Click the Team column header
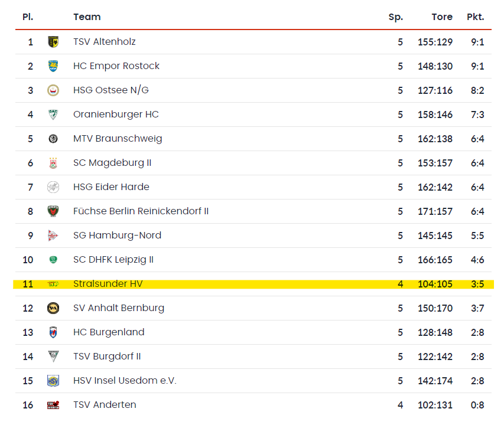The width and height of the screenshot is (504, 425). (87, 17)
